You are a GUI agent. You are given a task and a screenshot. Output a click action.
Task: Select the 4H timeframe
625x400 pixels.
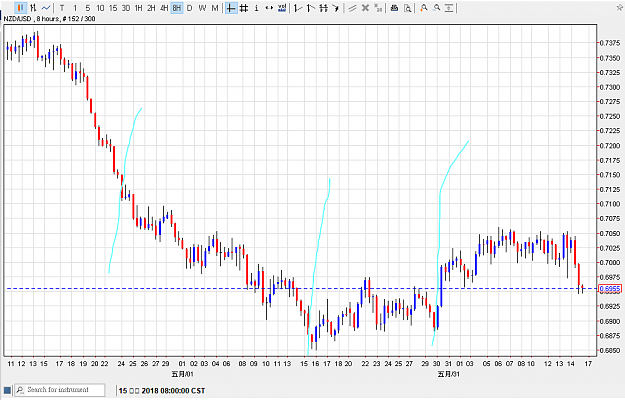tap(164, 8)
